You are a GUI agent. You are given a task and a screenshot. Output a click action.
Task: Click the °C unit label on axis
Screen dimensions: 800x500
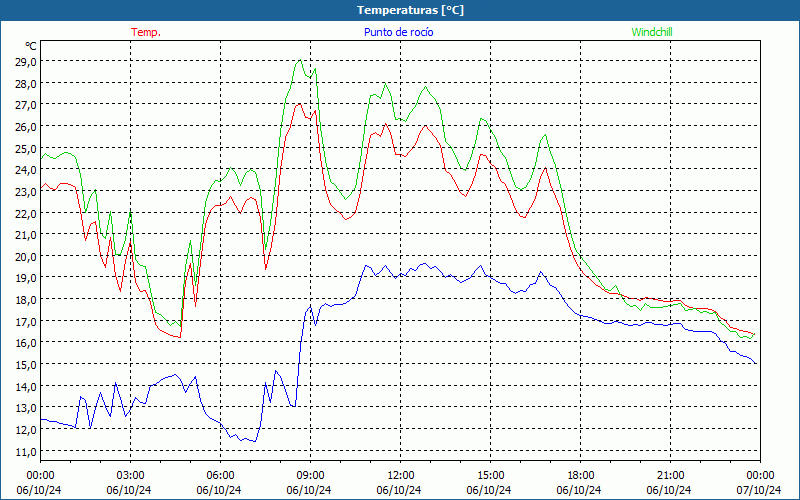click(31, 46)
